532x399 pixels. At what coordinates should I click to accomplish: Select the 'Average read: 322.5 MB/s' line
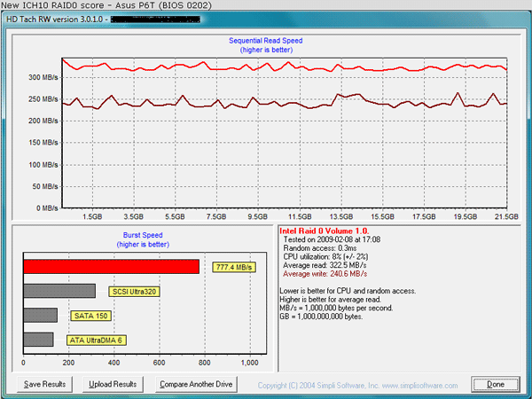click(x=325, y=265)
